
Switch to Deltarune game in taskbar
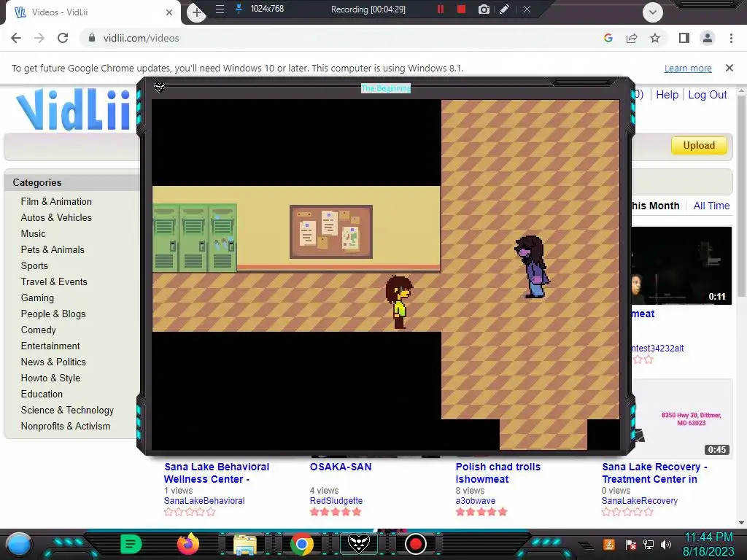(358, 544)
